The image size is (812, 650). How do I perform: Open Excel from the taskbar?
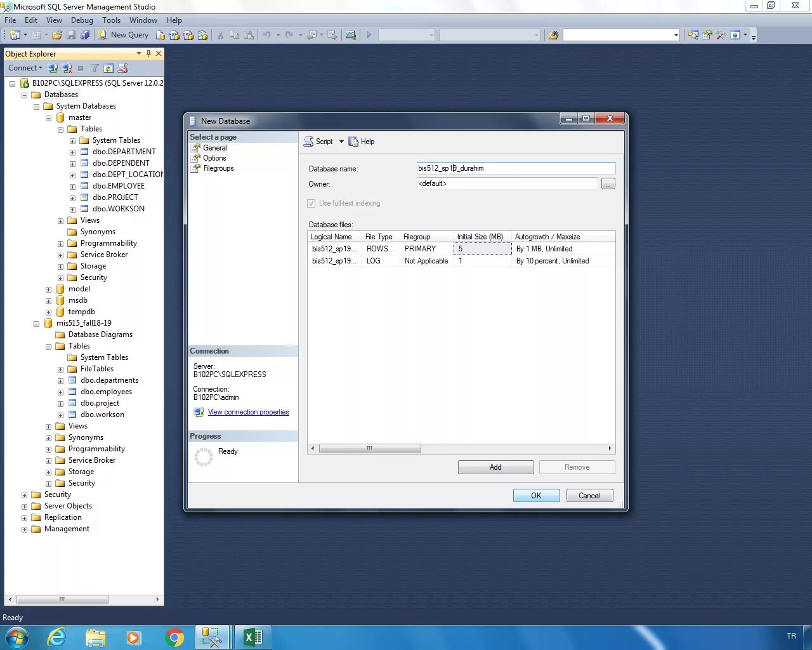click(252, 637)
